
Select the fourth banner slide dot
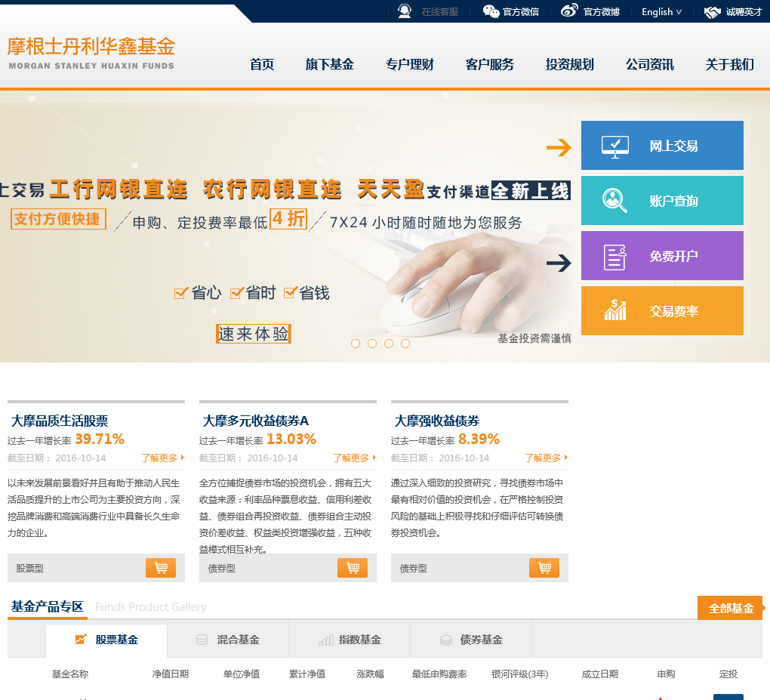click(405, 344)
